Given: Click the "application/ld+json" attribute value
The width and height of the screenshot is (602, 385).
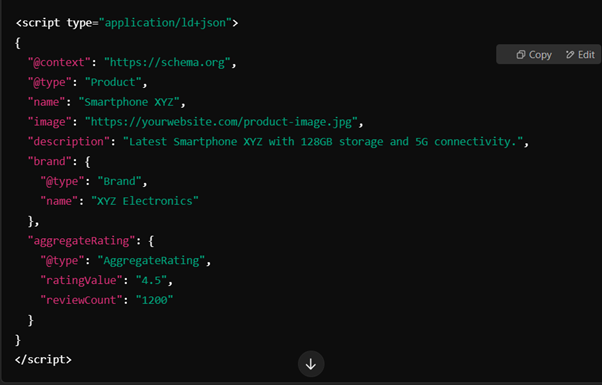Looking at the screenshot, I should click(x=165, y=23).
